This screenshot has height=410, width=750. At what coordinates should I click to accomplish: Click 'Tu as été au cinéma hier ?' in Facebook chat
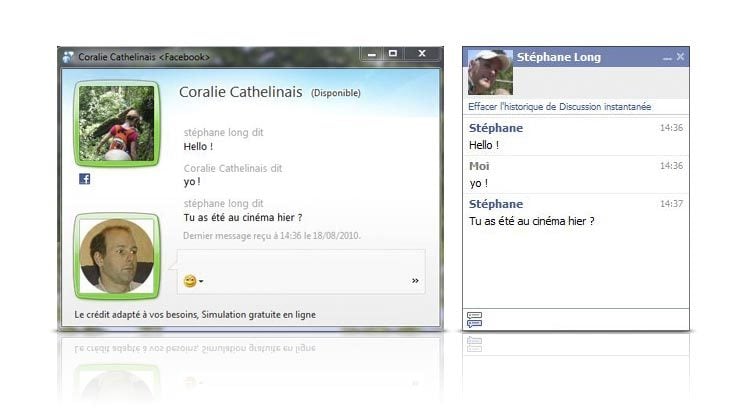[x=531, y=221]
